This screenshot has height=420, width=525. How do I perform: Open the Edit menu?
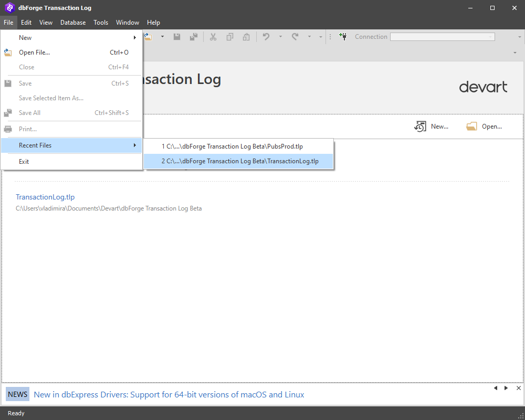(x=26, y=23)
